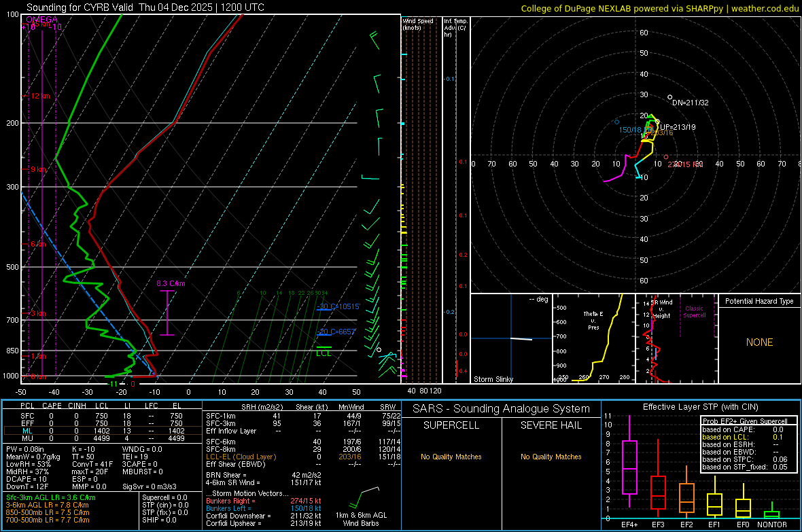
Task: Click 'SARS - Sounding Analogue System' heading
Action: tap(501, 409)
